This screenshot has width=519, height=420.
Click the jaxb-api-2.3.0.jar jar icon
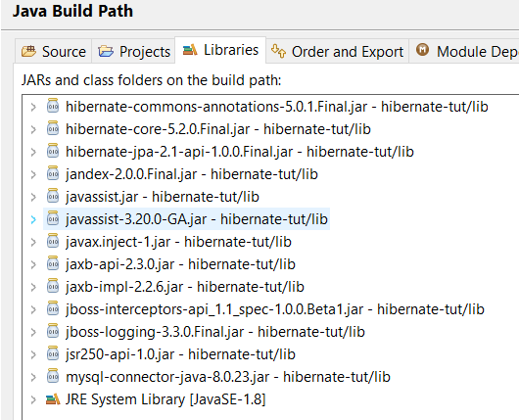[53, 263]
